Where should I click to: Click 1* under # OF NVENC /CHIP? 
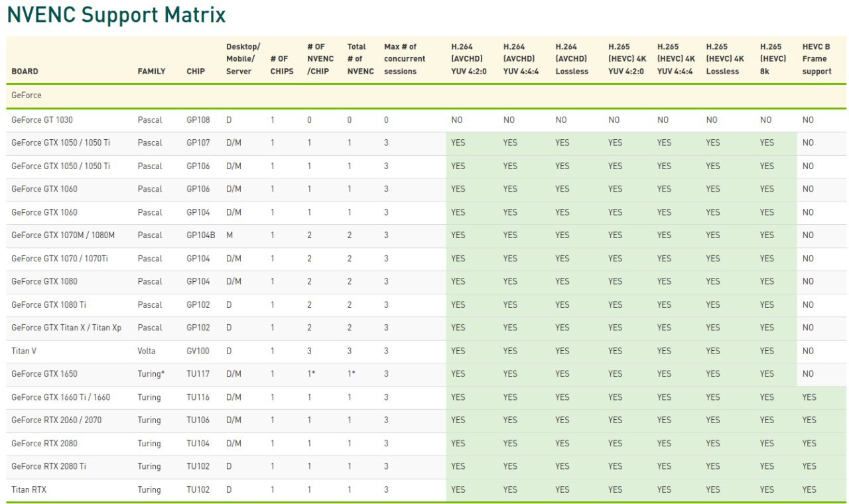tap(311, 374)
